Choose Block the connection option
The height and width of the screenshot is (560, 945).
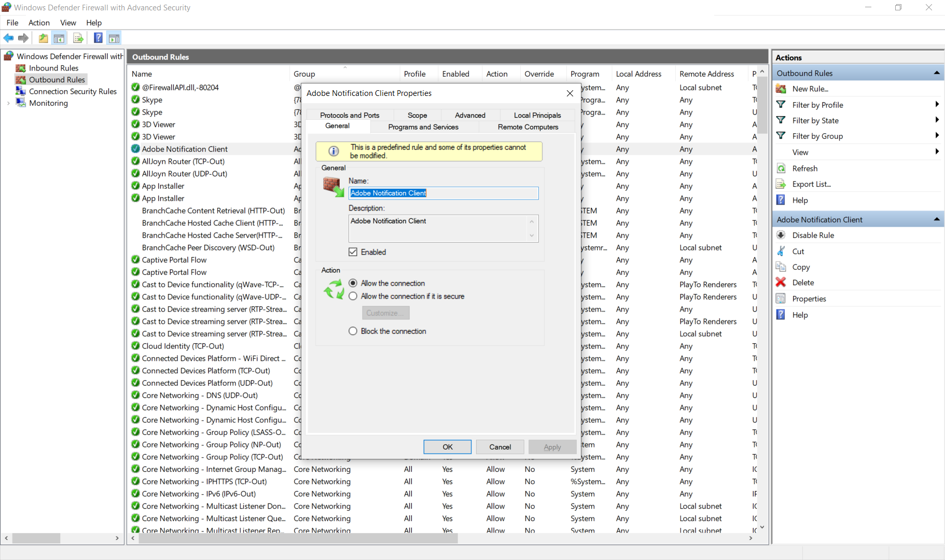pyautogui.click(x=353, y=331)
